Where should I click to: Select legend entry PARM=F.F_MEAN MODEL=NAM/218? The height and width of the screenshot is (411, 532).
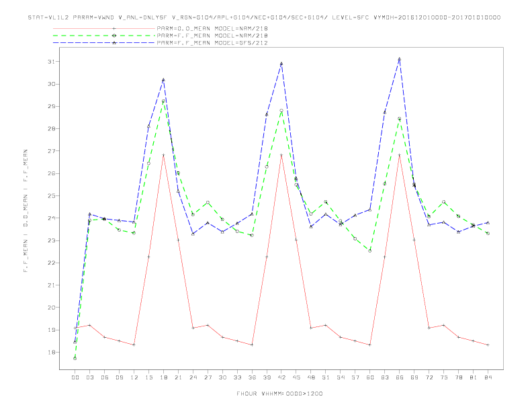[212, 36]
